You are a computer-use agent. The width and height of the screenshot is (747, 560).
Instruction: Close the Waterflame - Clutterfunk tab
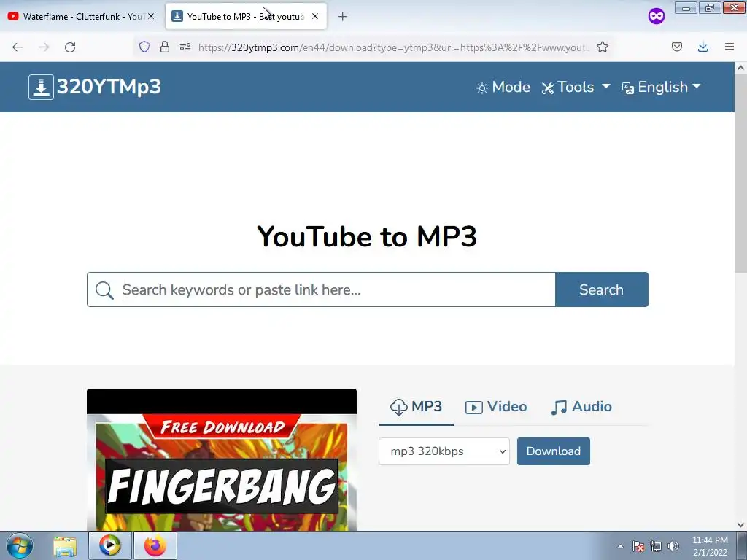click(x=151, y=16)
